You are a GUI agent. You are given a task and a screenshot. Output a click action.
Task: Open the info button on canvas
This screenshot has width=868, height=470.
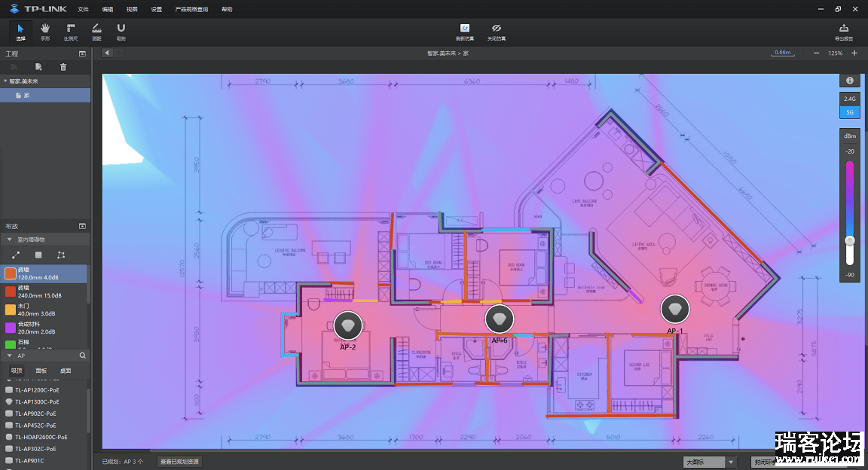click(x=850, y=81)
